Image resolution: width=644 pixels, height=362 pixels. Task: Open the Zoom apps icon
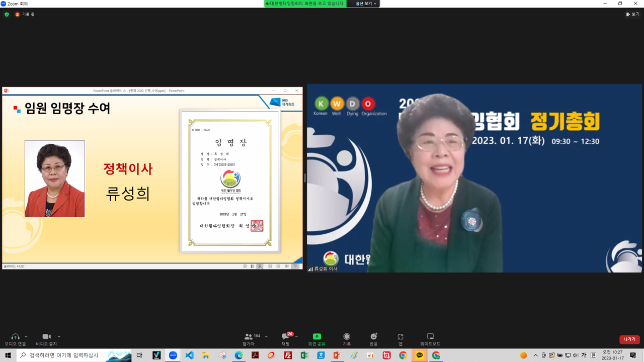[400, 337]
